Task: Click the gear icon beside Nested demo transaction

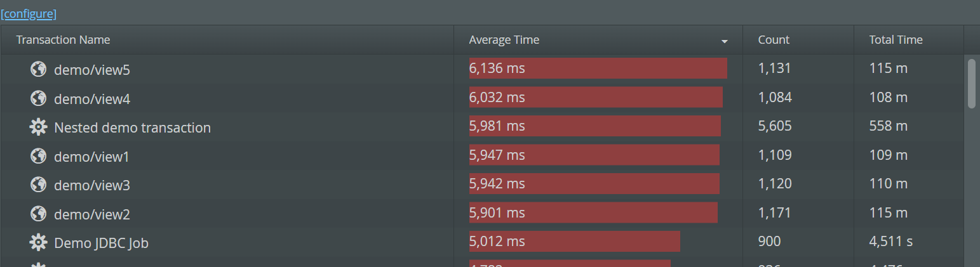Action: (x=38, y=127)
